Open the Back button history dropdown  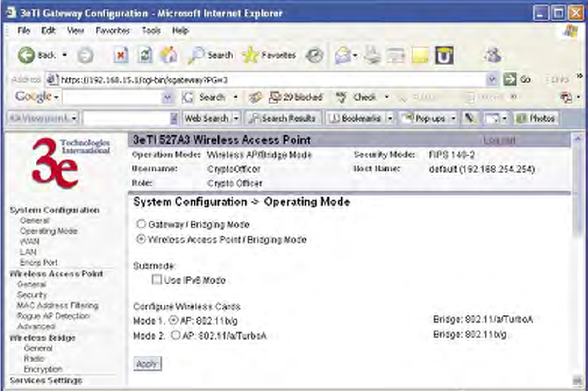(64, 55)
